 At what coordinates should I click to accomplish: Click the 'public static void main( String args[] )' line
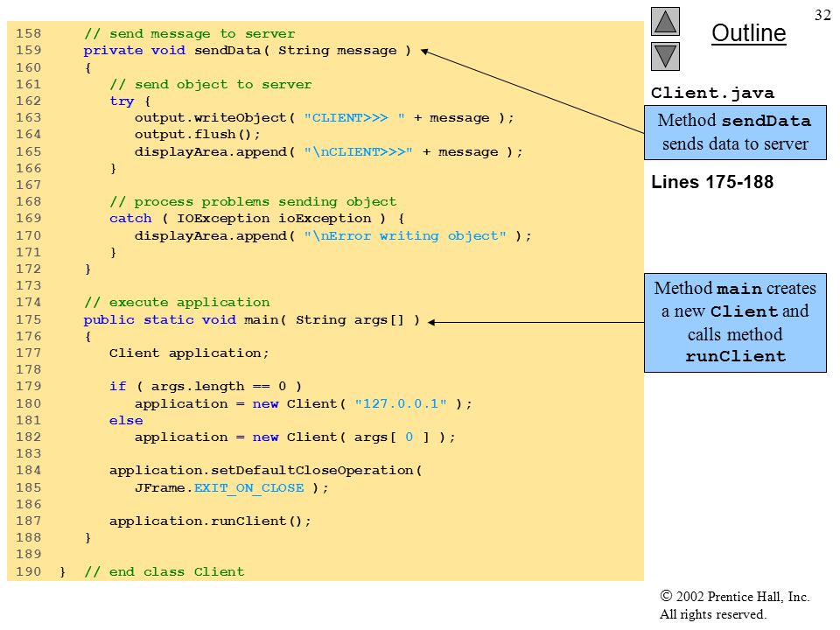click(252, 320)
